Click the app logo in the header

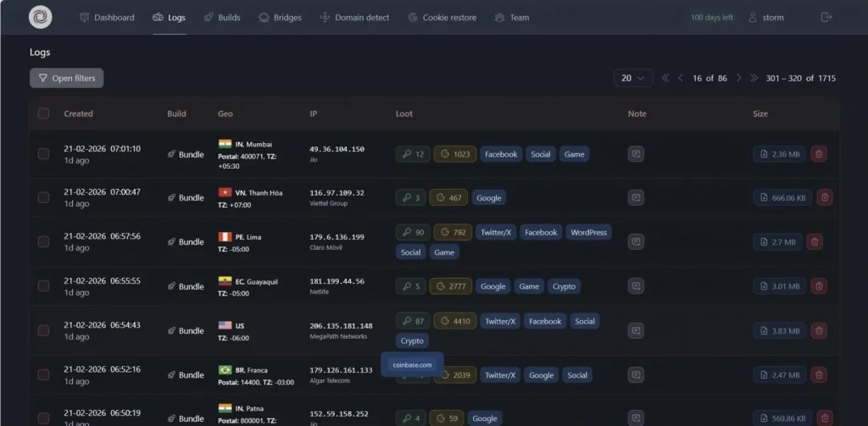coord(40,17)
